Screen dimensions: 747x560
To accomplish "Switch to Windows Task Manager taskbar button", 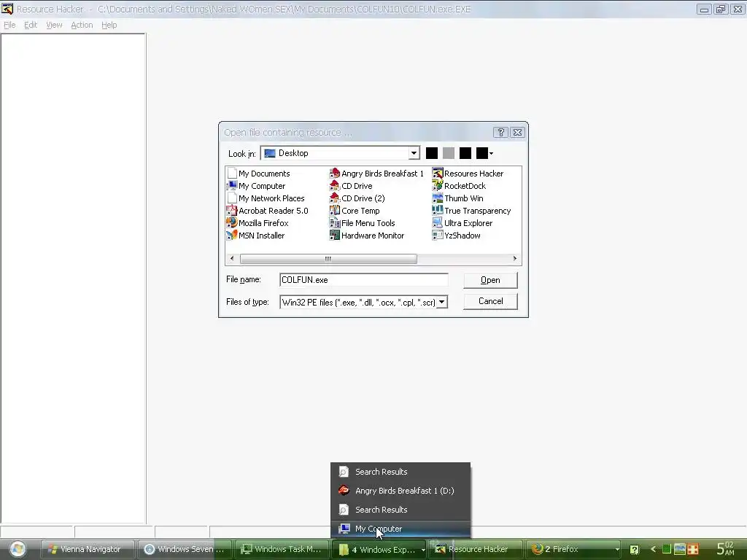I will [x=282, y=550].
